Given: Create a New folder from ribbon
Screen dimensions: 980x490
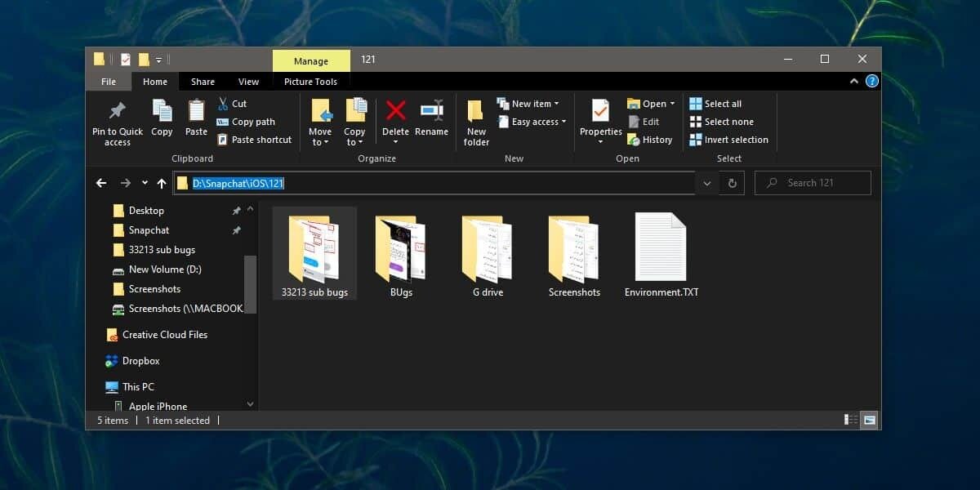Looking at the screenshot, I should point(476,122).
